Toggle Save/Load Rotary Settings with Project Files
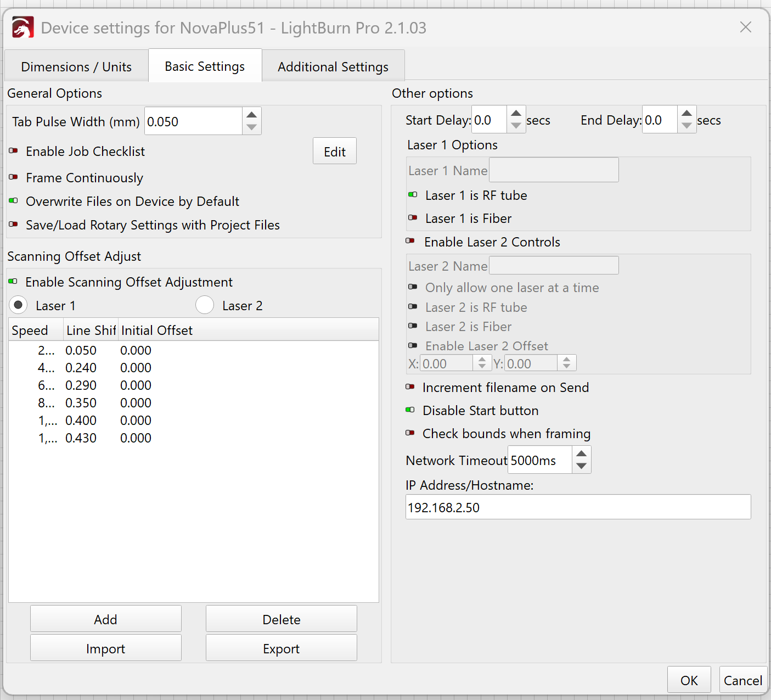 (14, 225)
